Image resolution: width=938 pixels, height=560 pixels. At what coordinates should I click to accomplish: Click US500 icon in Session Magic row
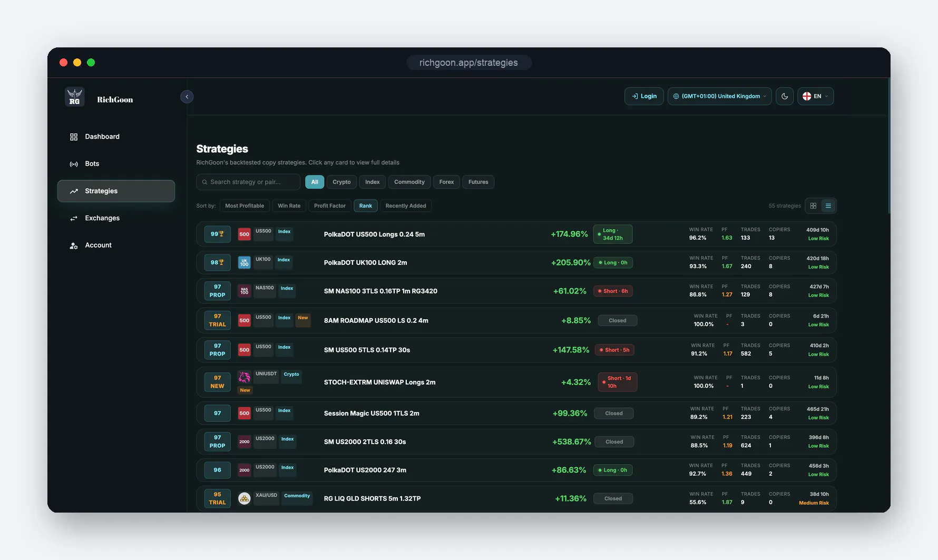coord(244,414)
